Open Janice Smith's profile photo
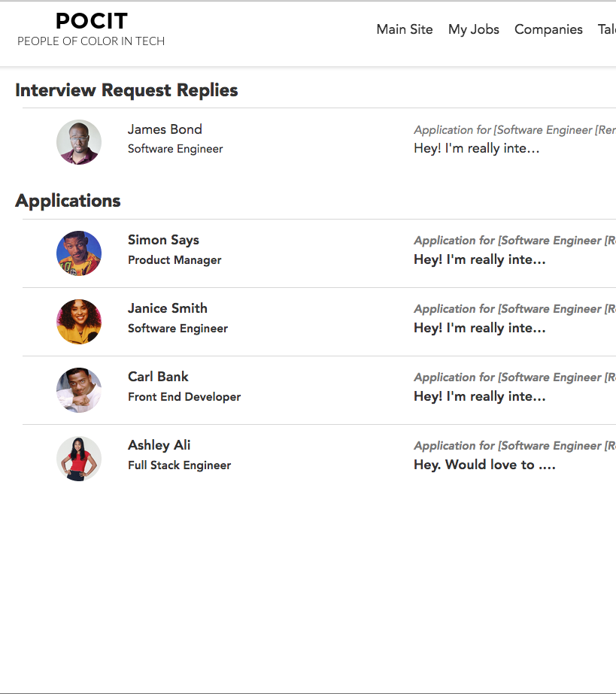The width and height of the screenshot is (616, 694). point(78,322)
